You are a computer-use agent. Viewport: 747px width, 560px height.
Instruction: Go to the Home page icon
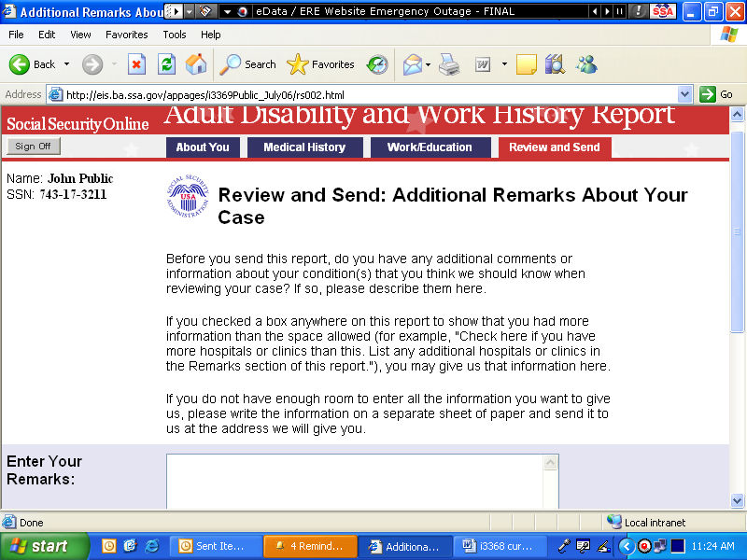(196, 64)
